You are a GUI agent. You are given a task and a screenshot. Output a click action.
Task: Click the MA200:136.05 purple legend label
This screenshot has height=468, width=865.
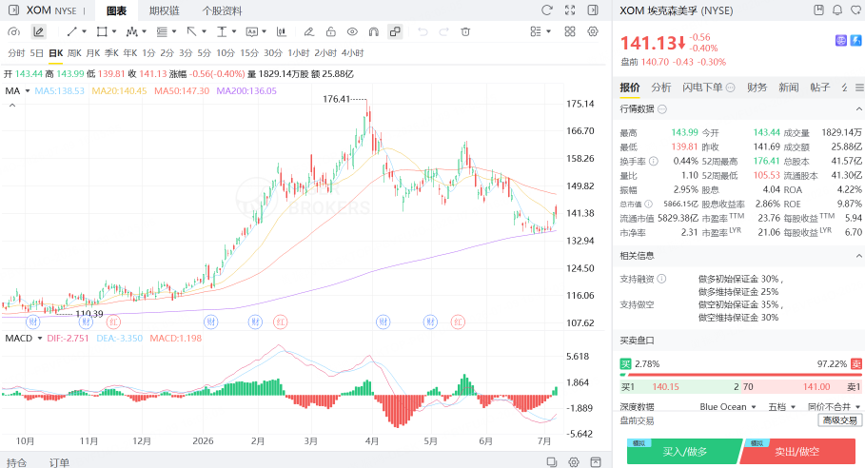pos(246,91)
